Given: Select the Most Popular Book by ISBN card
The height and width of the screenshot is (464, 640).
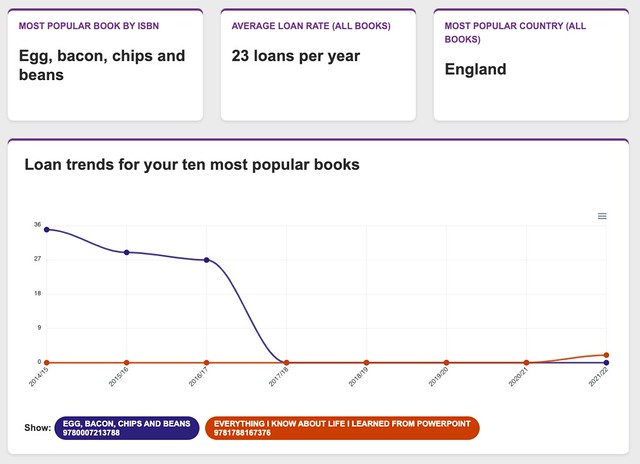Looking at the screenshot, I should [x=105, y=65].
